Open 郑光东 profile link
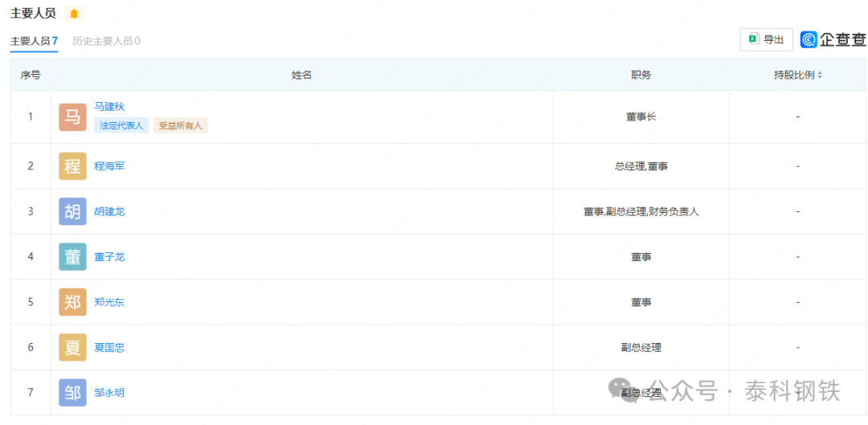The image size is (868, 425). click(x=109, y=302)
